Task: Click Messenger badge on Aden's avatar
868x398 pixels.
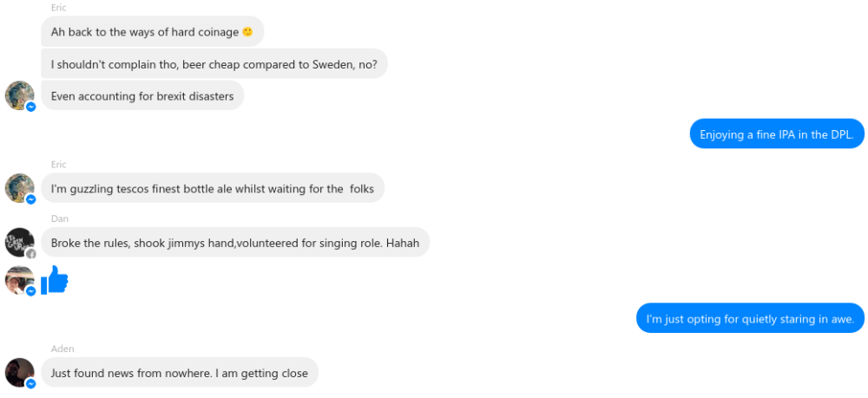Action: (x=30, y=383)
